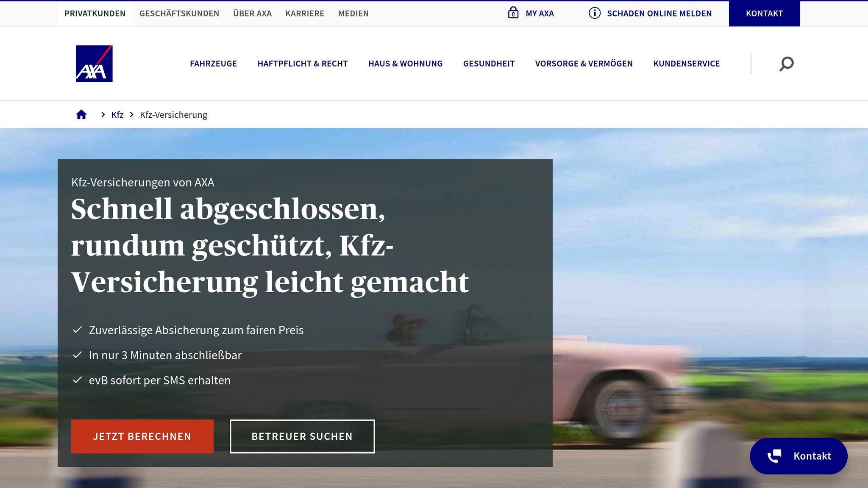
Task: Open the phone icon in the Kontakt bubble
Action: pyautogui.click(x=775, y=456)
